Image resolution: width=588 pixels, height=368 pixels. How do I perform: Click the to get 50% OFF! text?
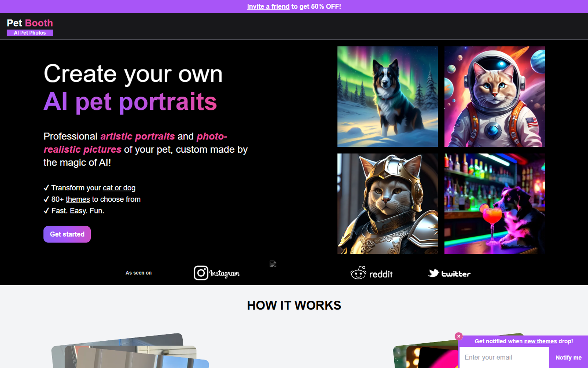(x=316, y=6)
